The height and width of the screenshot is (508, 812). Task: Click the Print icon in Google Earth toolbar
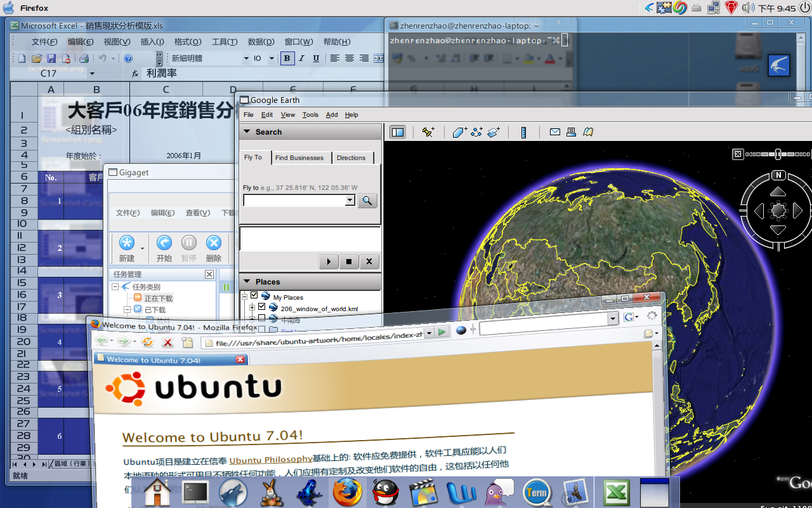[571, 132]
